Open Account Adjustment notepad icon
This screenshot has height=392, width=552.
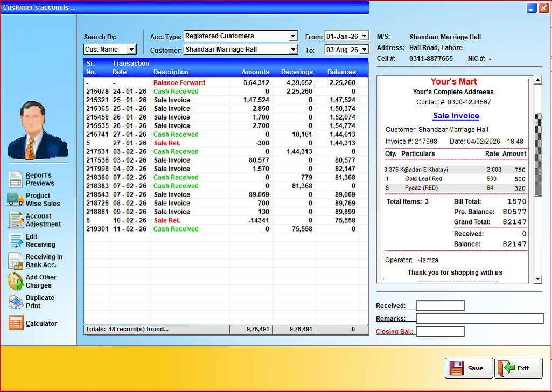click(x=16, y=220)
